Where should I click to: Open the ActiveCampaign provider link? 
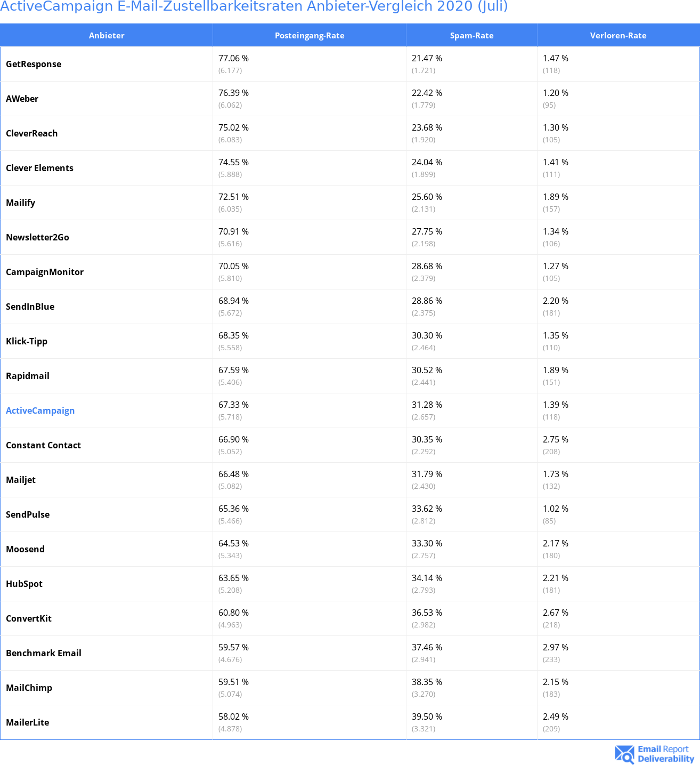[x=40, y=410]
